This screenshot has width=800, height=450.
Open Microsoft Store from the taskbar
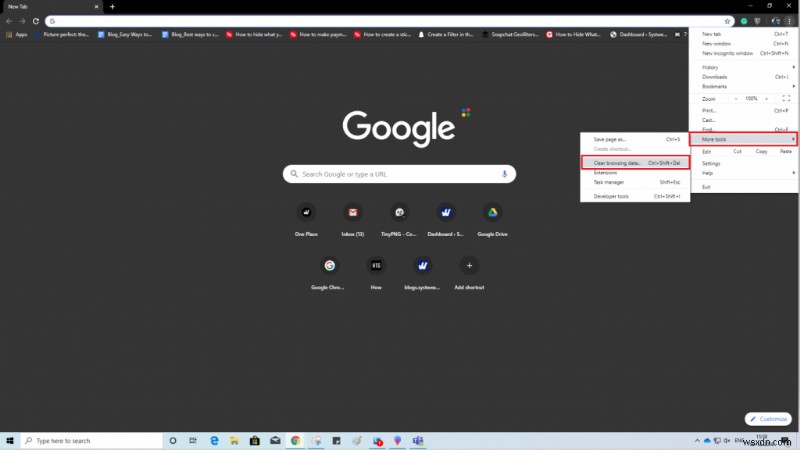255,440
